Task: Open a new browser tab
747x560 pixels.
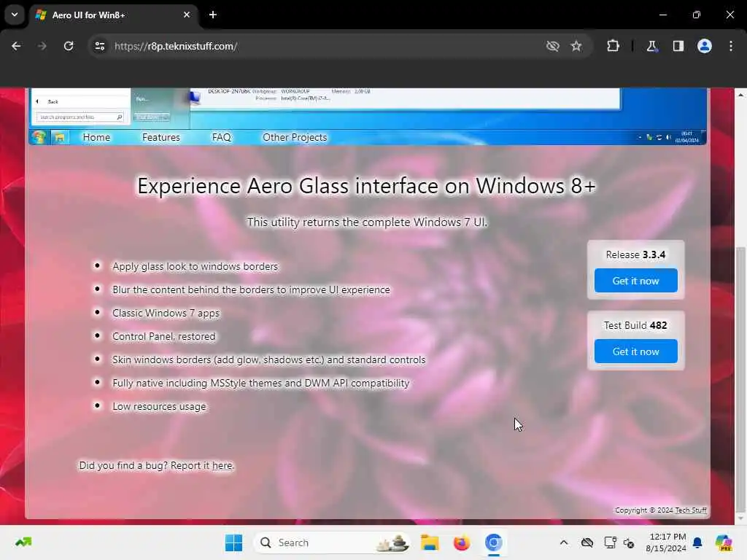Action: 213,15
